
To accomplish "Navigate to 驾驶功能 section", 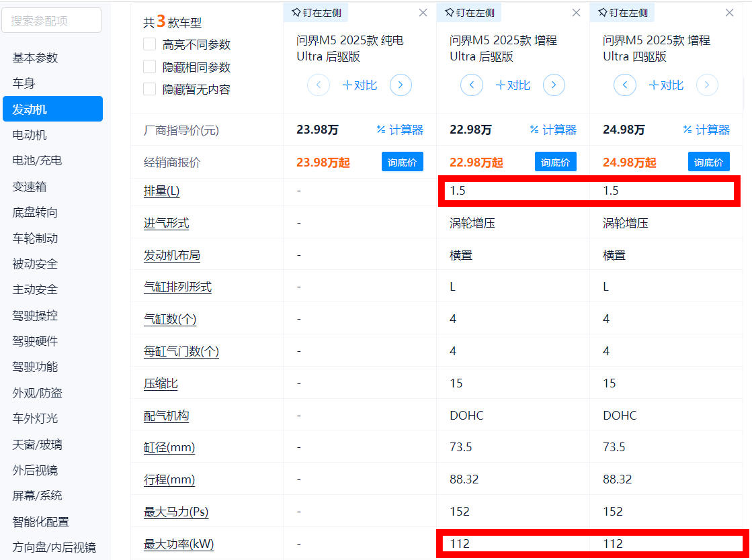I will [35, 367].
